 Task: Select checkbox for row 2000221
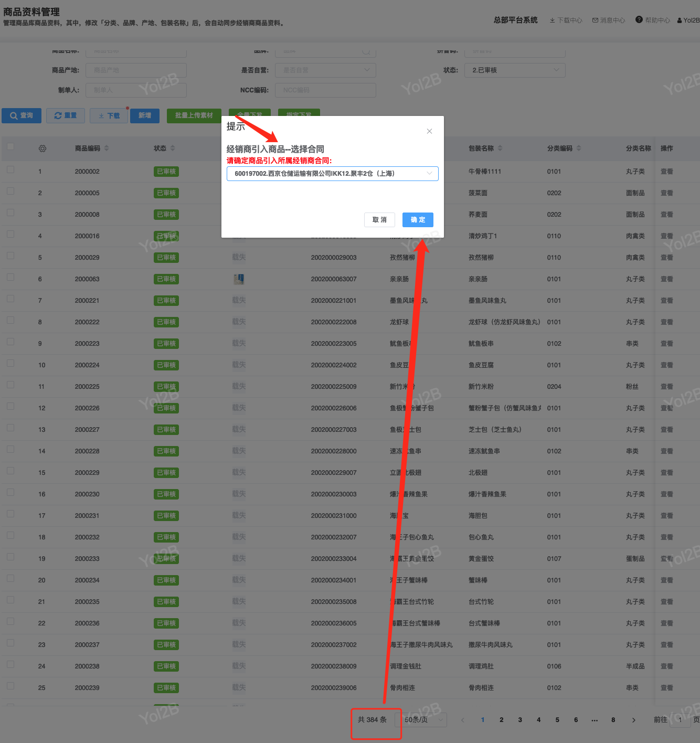point(10,299)
